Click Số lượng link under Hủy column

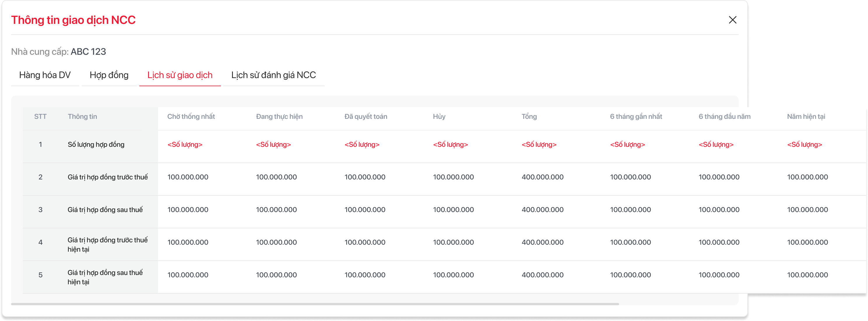click(x=450, y=144)
